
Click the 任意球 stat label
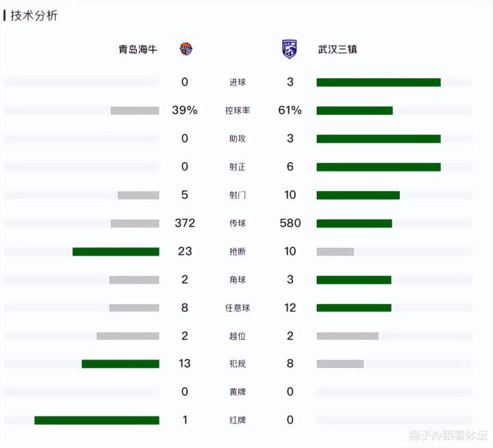click(238, 308)
